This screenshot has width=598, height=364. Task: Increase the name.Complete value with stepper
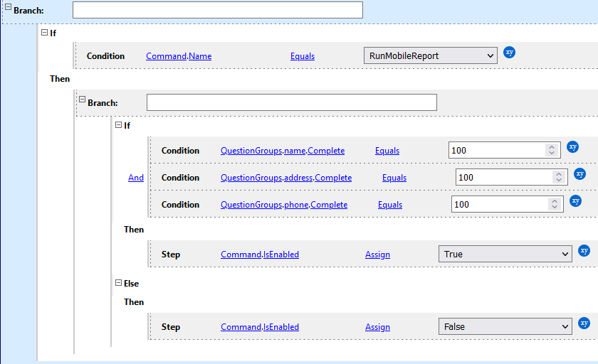(x=551, y=147)
